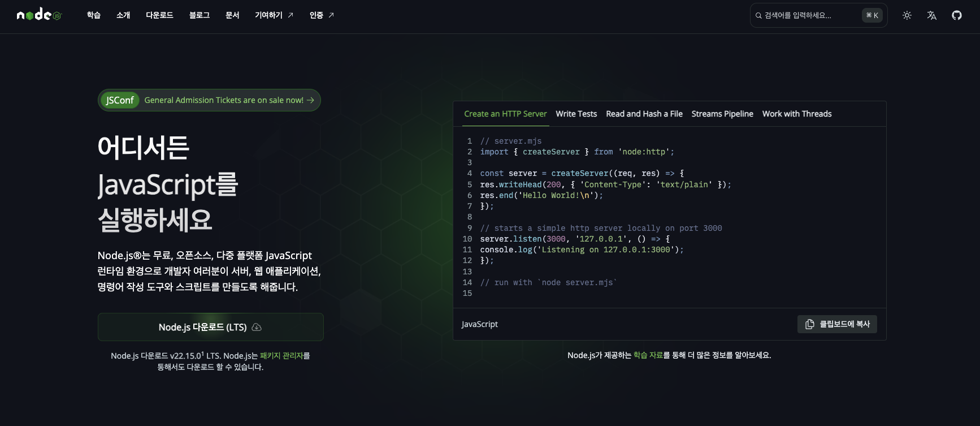This screenshot has width=980, height=426.
Task: Switch to the Streams Pipeline tab
Action: (722, 114)
